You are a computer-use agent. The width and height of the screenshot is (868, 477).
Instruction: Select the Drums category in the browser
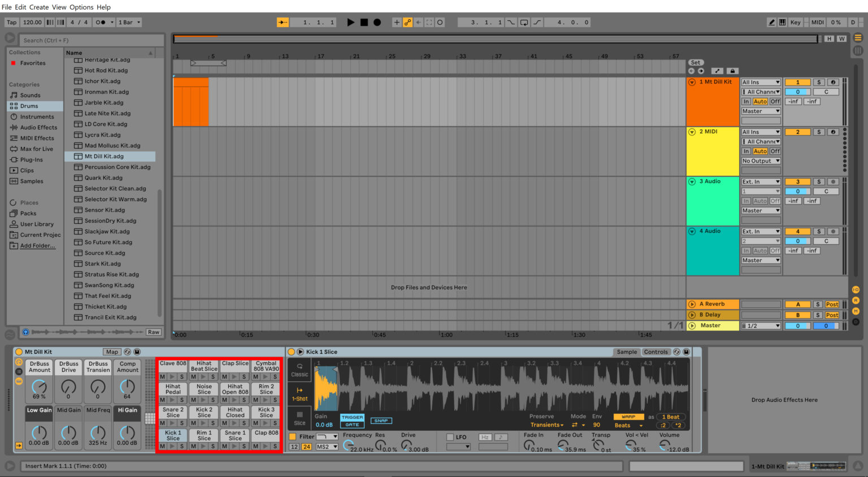pos(29,106)
